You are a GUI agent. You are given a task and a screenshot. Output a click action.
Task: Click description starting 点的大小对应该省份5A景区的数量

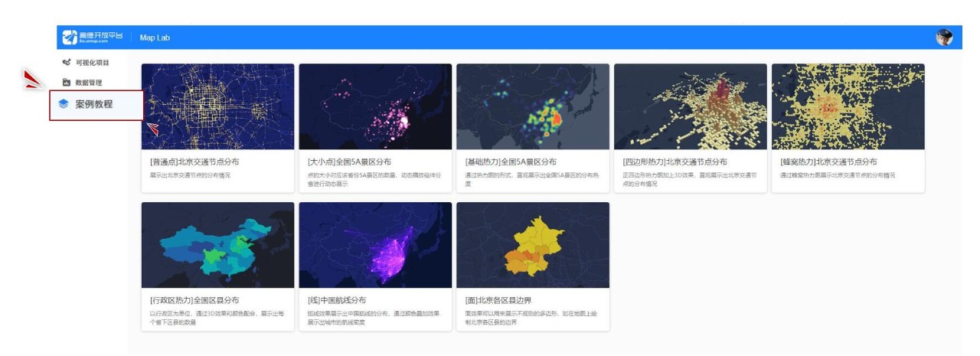(x=374, y=179)
